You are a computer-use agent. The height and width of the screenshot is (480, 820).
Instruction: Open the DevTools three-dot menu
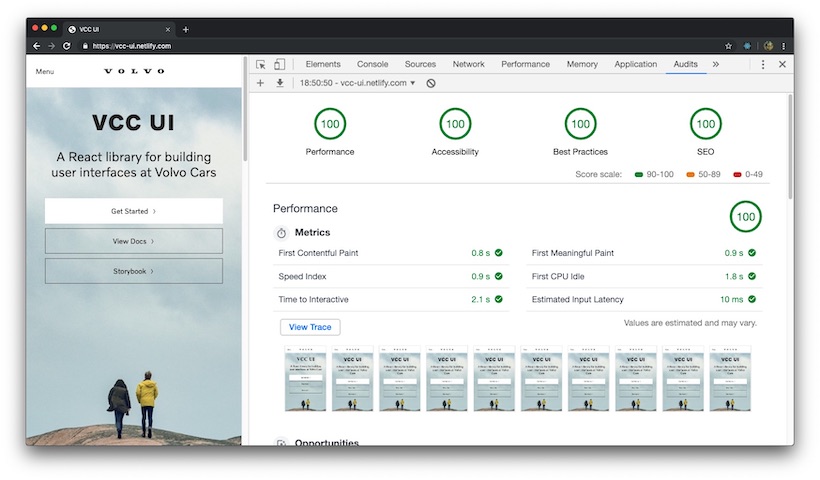[763, 64]
